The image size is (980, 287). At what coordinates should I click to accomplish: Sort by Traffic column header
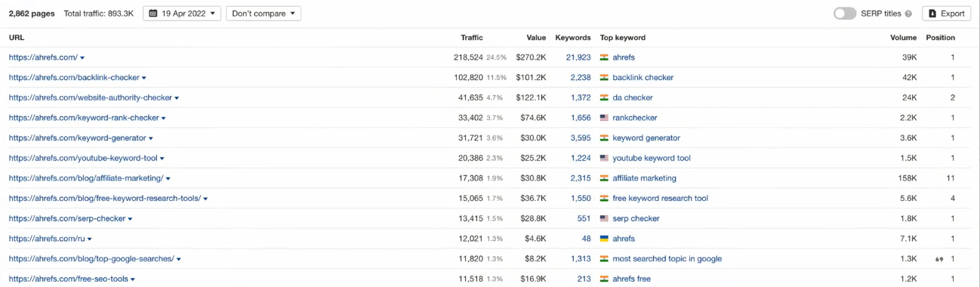point(472,38)
